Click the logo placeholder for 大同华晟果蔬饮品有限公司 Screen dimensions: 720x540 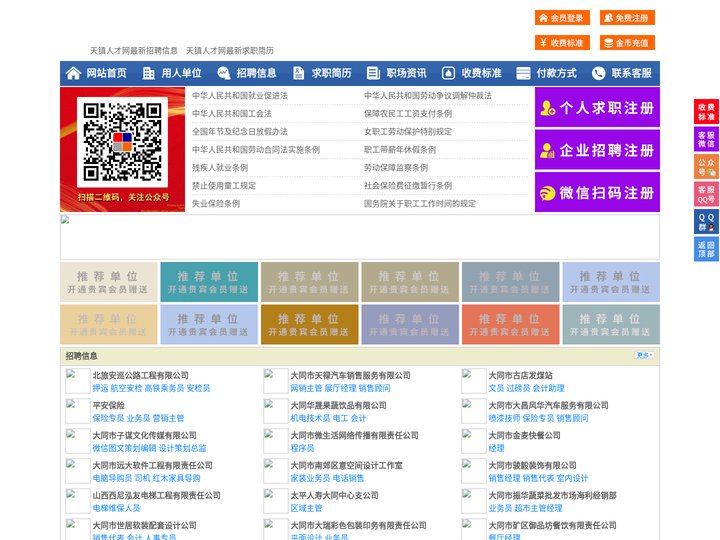tap(276, 411)
